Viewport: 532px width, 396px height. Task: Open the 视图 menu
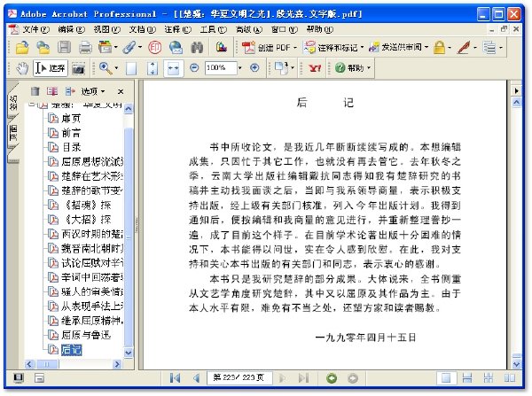point(106,30)
